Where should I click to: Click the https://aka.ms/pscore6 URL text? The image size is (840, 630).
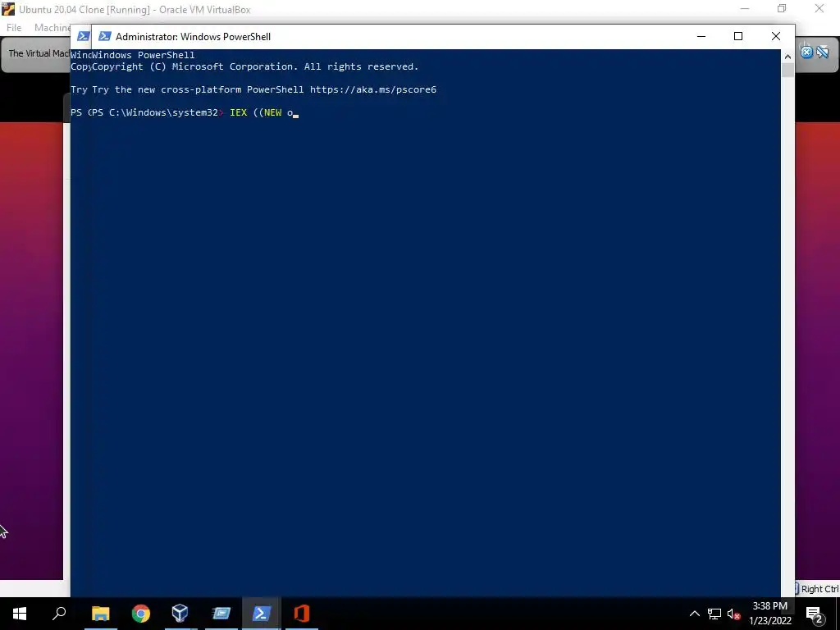373,89
